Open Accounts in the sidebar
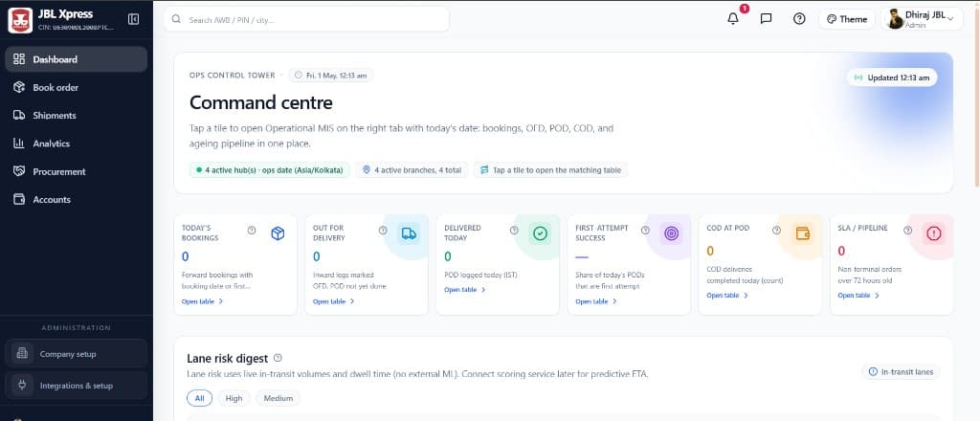Screen dimensions: 980x421 (x=77, y=200)
